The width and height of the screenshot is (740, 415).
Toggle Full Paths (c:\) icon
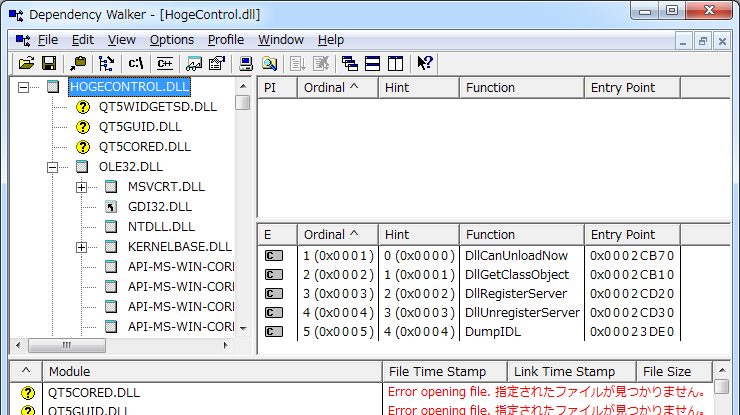point(136,63)
